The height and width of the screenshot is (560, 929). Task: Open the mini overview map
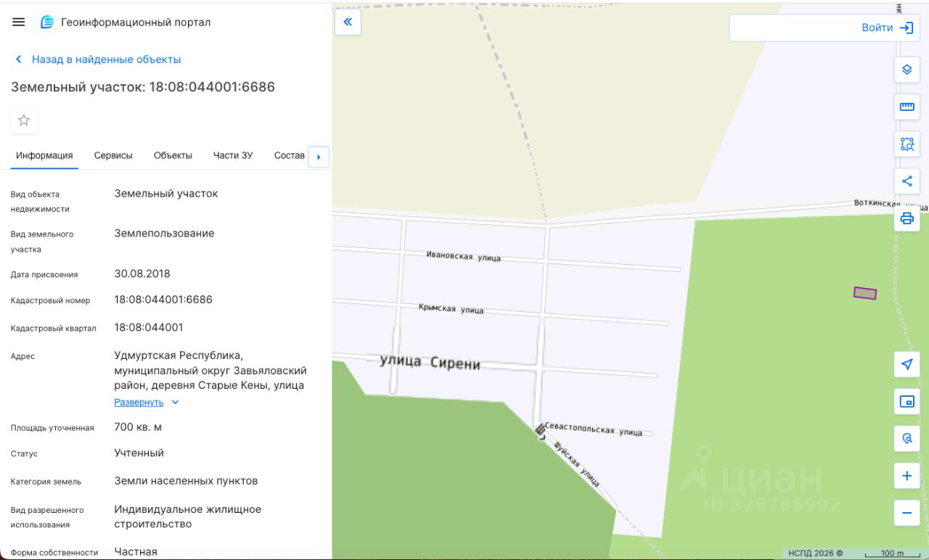pos(907,401)
